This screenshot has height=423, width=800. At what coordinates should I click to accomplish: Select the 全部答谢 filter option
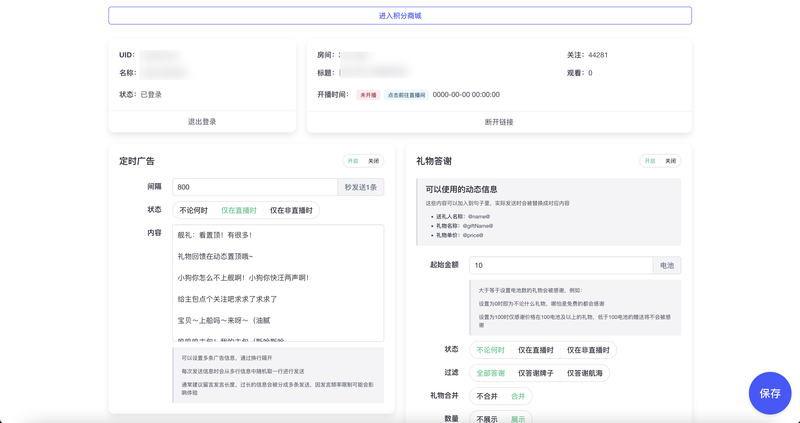pyautogui.click(x=490, y=374)
